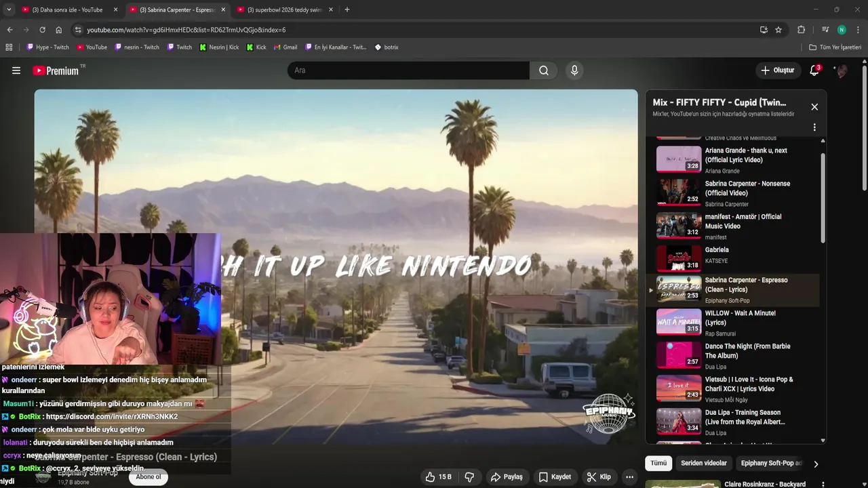
Task: Show more filter chips with arrow
Action: click(816, 464)
